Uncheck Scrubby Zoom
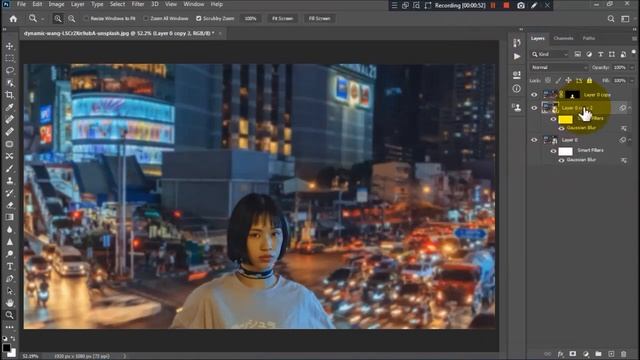Viewport: 640px width, 360px height. [198, 19]
